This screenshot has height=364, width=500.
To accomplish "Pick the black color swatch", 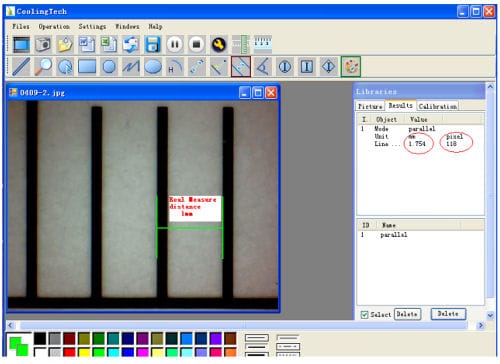I will pos(40,339).
